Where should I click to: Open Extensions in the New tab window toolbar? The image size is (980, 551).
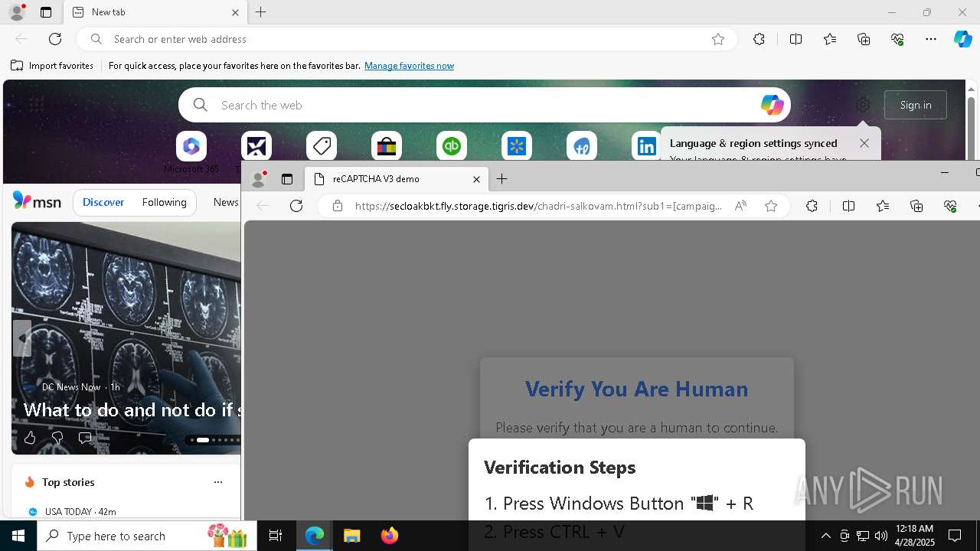click(x=759, y=39)
